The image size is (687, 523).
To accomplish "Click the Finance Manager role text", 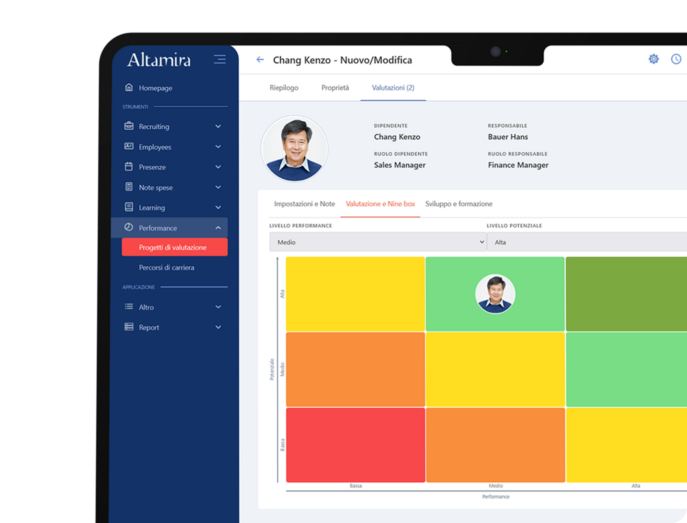I will (x=518, y=165).
